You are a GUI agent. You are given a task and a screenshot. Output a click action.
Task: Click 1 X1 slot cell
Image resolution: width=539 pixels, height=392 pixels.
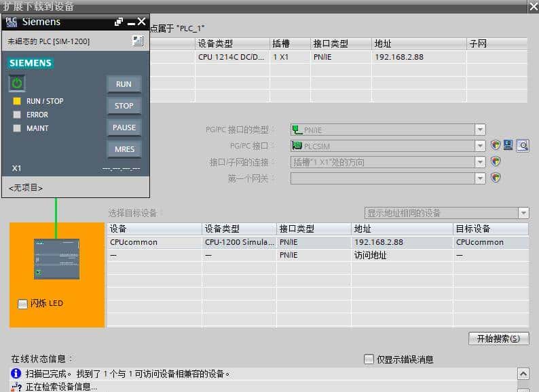click(290, 57)
